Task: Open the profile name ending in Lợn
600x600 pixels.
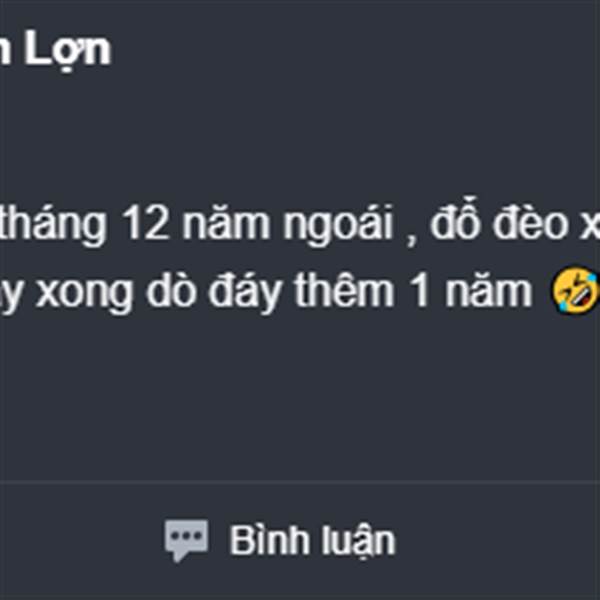Action: pyautogui.click(x=55, y=50)
